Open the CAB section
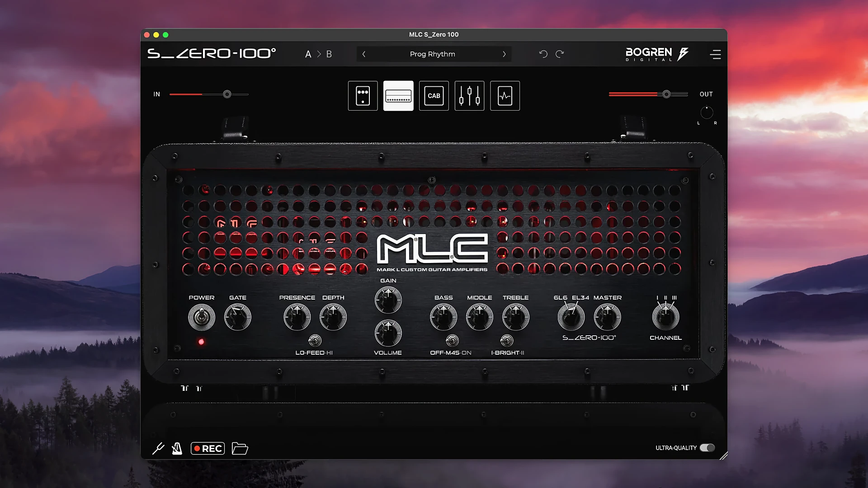Viewport: 868px width, 488px height. [434, 96]
